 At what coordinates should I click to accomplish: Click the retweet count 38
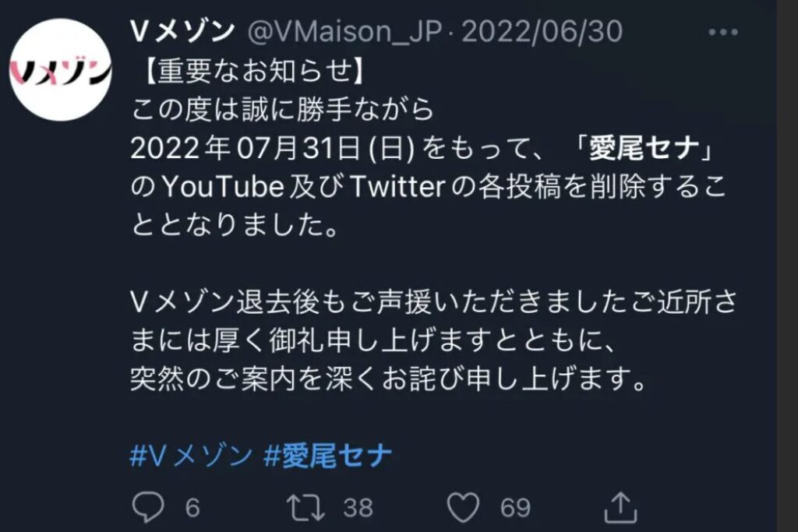tap(358, 508)
